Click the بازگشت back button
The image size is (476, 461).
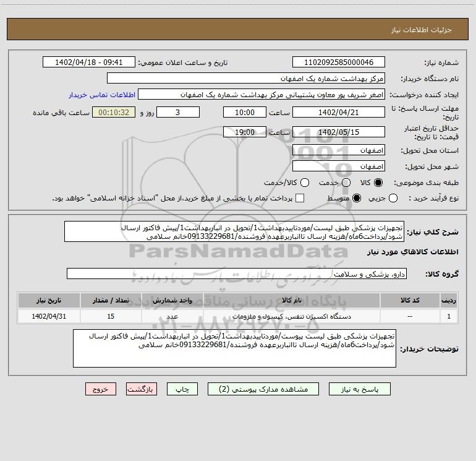click(x=142, y=389)
